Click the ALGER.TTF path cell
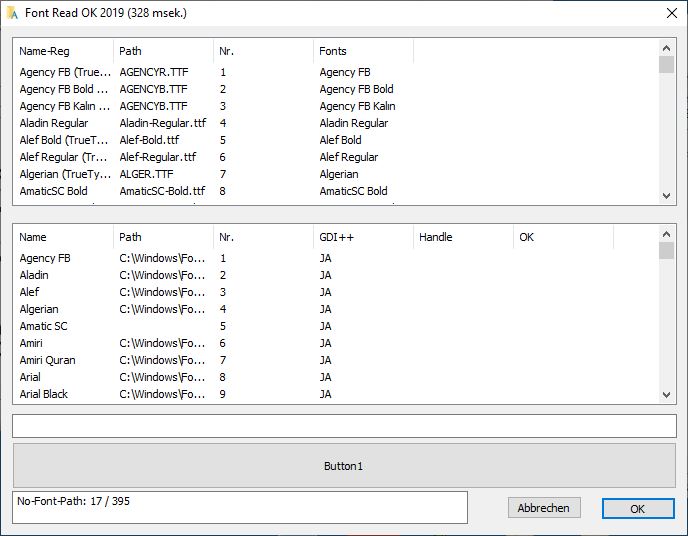 (x=147, y=175)
